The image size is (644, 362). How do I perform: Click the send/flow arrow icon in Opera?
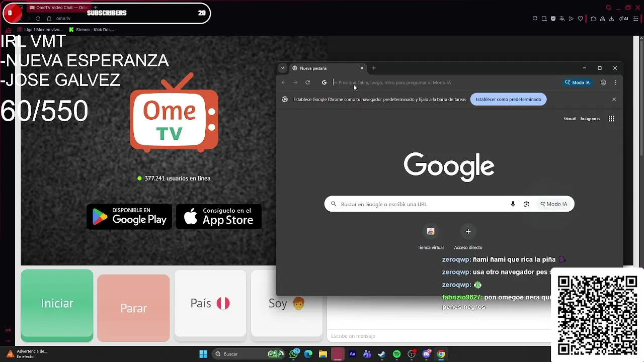571,19
